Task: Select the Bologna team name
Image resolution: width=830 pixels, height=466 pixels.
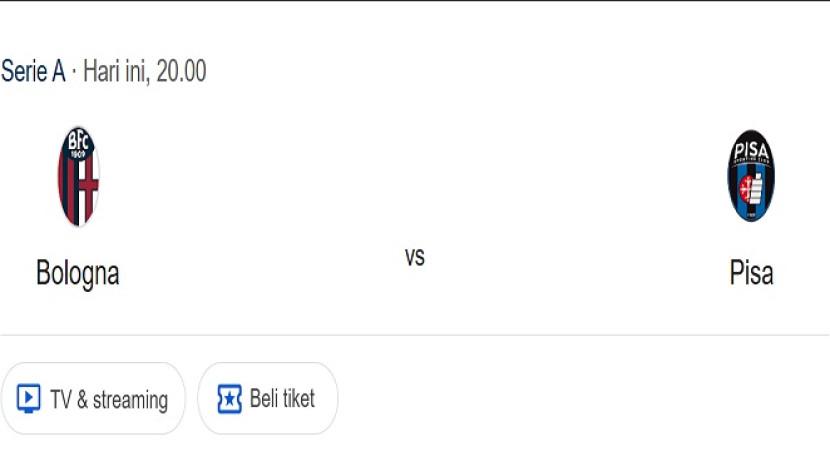Action: coord(78,273)
